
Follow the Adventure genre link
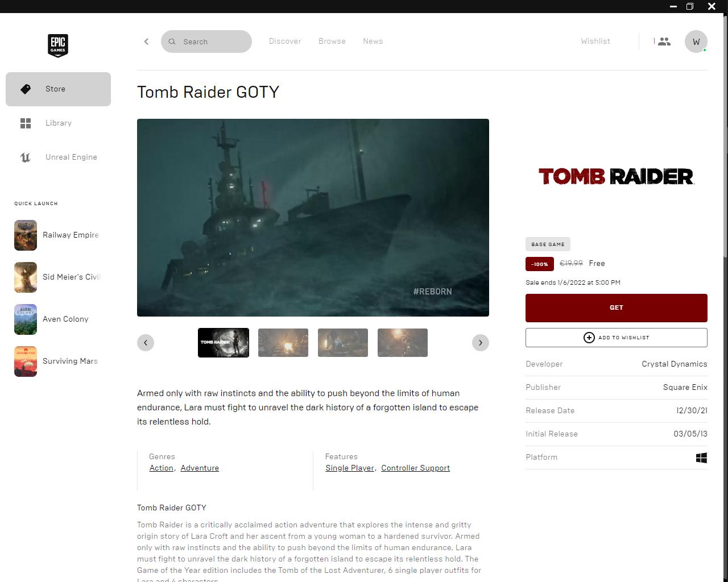pos(200,468)
